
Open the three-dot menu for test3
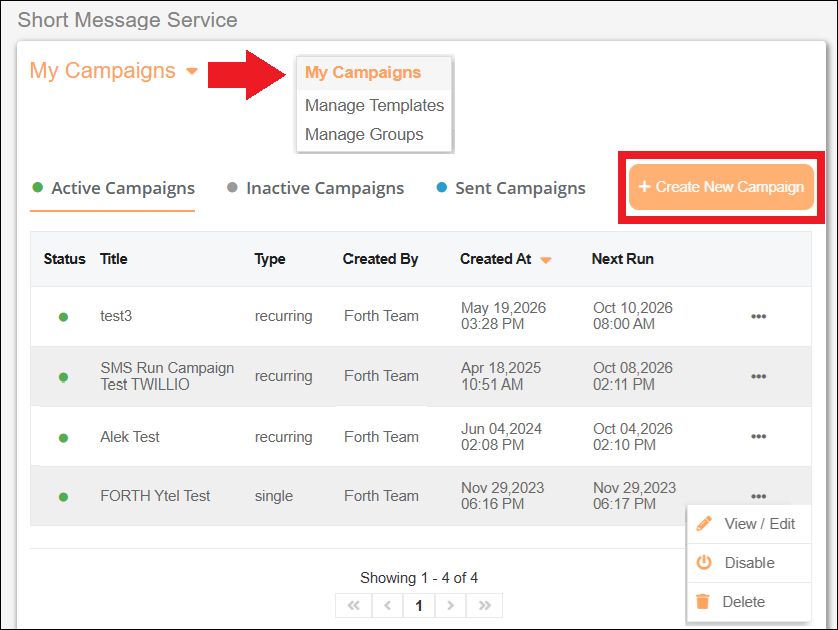click(x=758, y=316)
